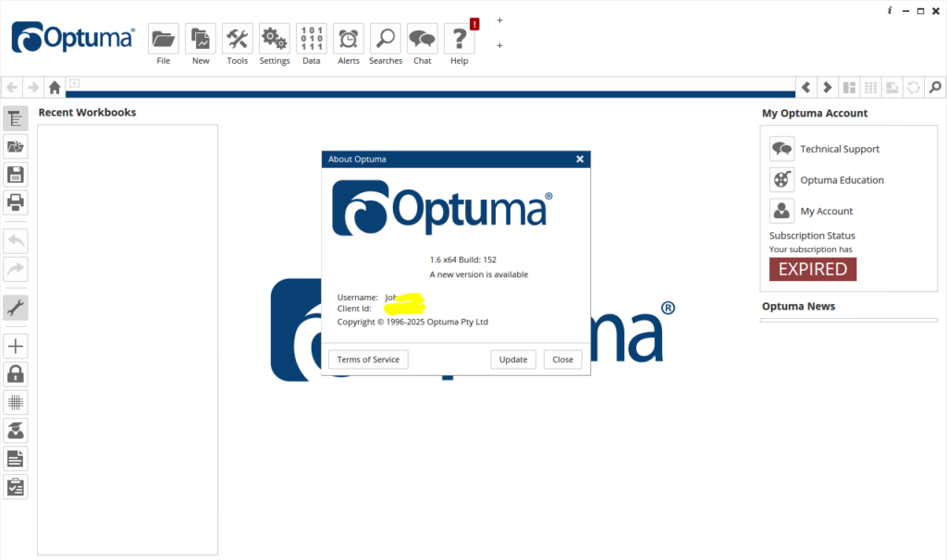Click the save disk sidebar icon
Image resolution: width=947 pixels, height=560 pixels.
point(16,175)
